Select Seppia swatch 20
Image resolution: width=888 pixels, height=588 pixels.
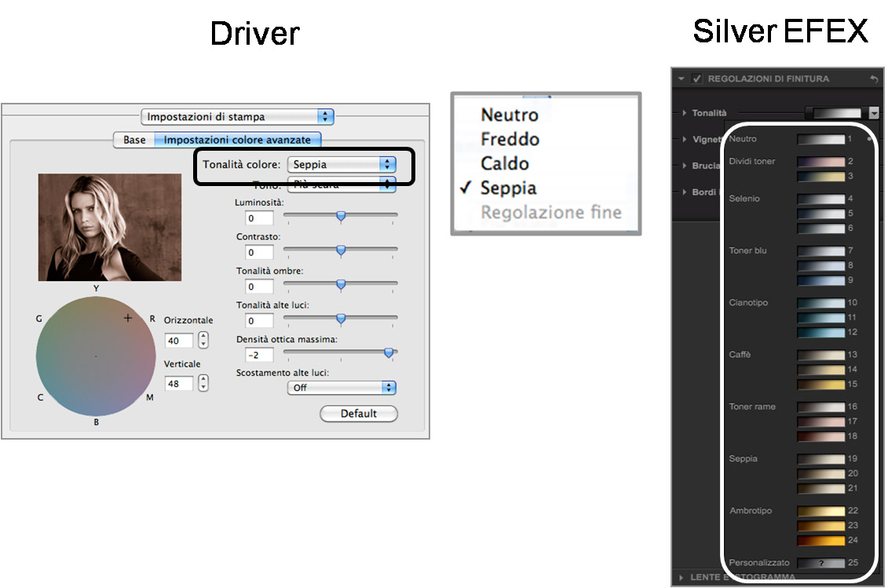click(x=820, y=474)
